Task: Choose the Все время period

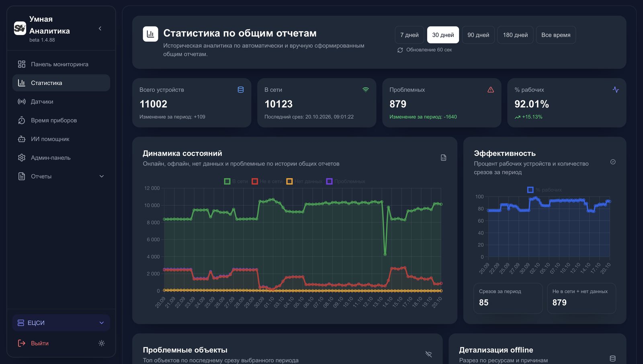Action: [556, 35]
